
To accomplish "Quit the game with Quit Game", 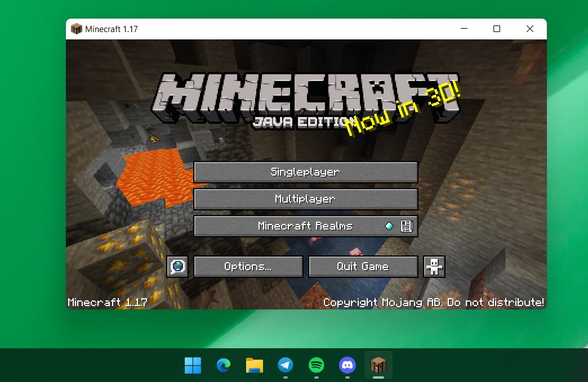I will point(363,267).
